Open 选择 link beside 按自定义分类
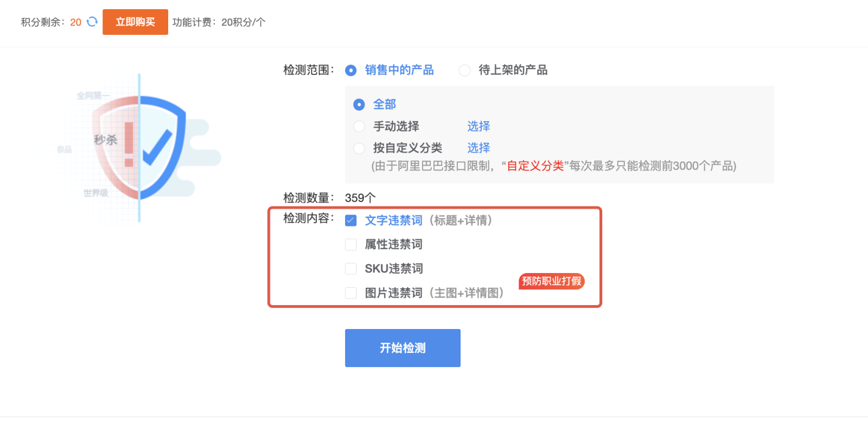 [x=478, y=148]
